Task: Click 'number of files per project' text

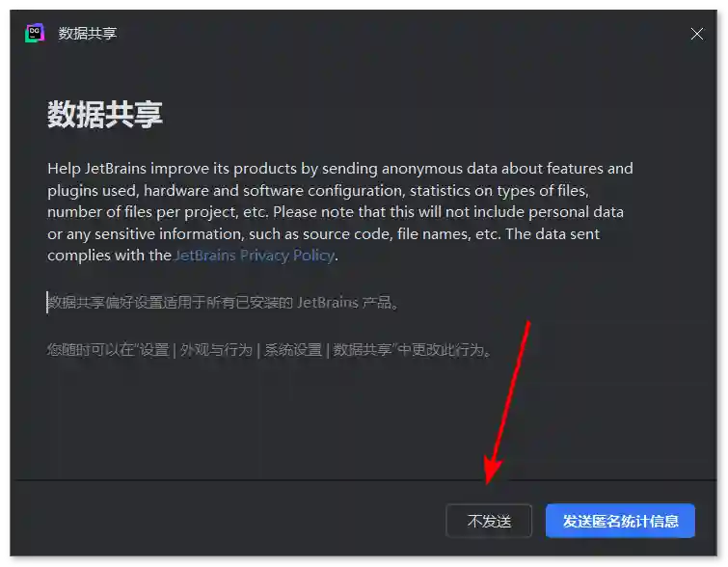Action: [145, 212]
